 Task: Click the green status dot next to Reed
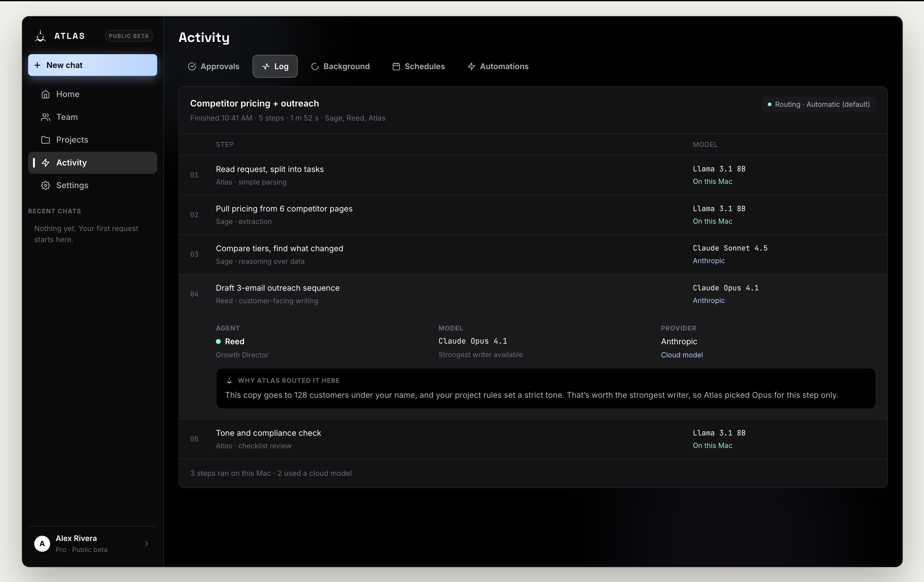click(218, 341)
